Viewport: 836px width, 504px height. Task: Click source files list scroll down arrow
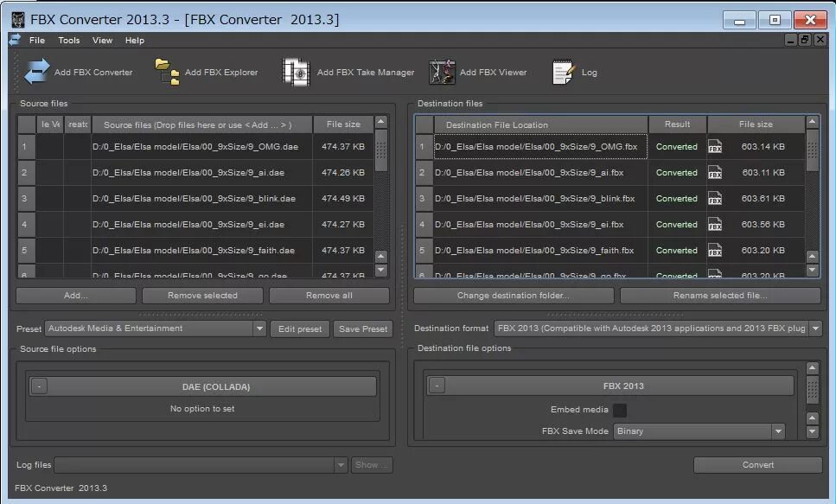coord(380,271)
